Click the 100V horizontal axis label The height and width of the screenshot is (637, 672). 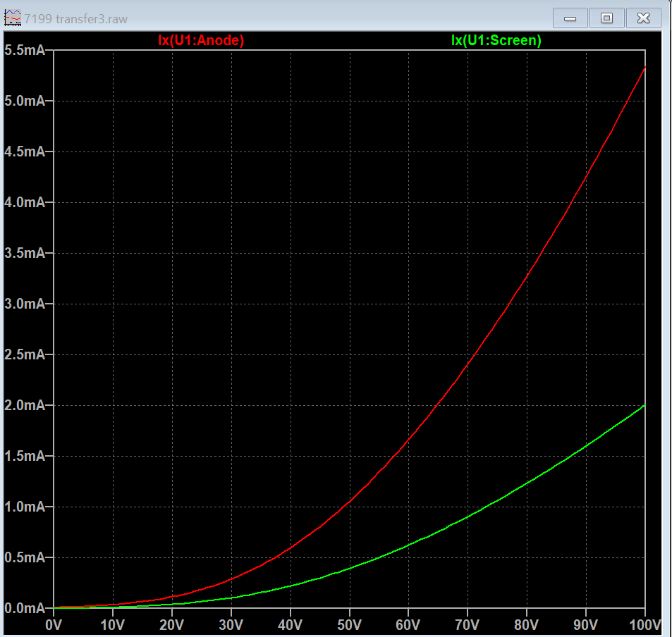pyautogui.click(x=645, y=625)
